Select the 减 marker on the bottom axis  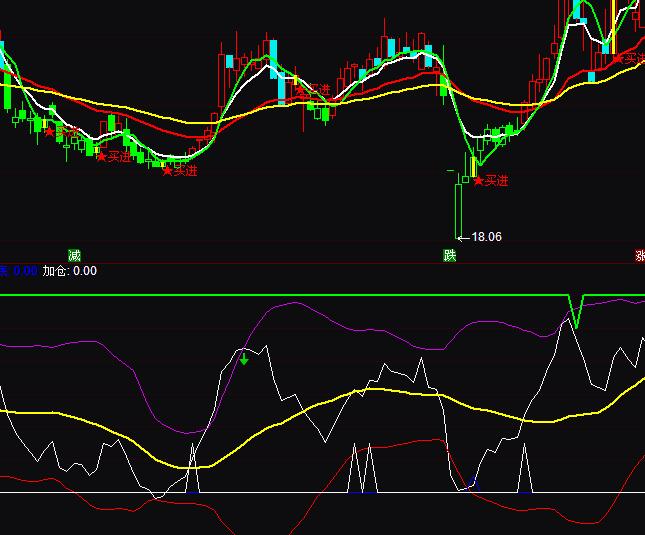[74, 255]
